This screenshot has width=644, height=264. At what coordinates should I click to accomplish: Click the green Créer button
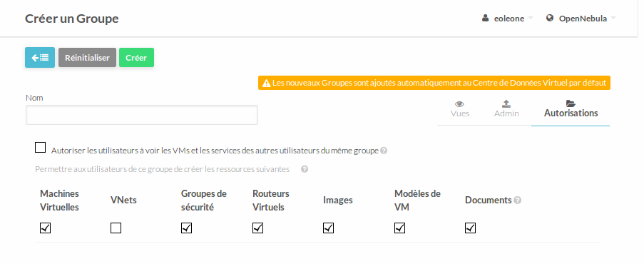pos(136,58)
